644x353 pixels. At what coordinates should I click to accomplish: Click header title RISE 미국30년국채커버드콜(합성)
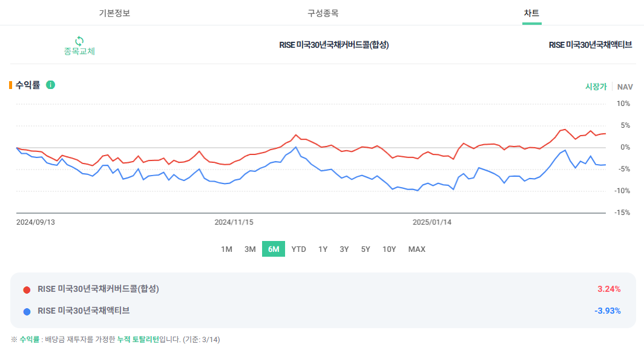[334, 45]
